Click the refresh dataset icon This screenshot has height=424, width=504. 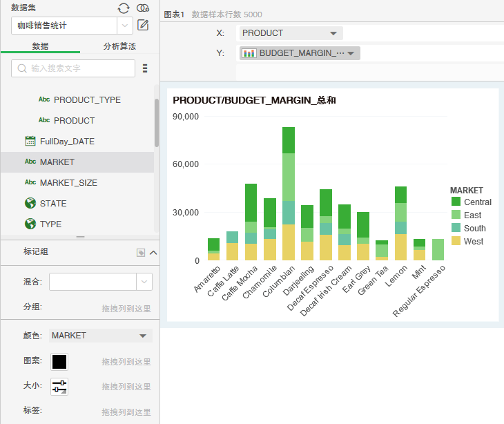pos(124,8)
